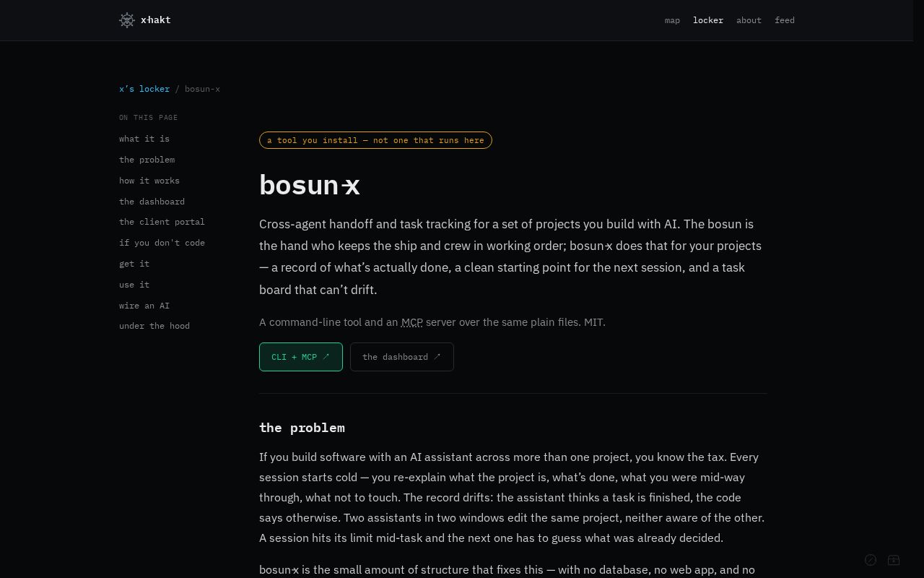This screenshot has height=578, width=924.
Task: Jump to 'what it is' section
Action: tap(144, 139)
